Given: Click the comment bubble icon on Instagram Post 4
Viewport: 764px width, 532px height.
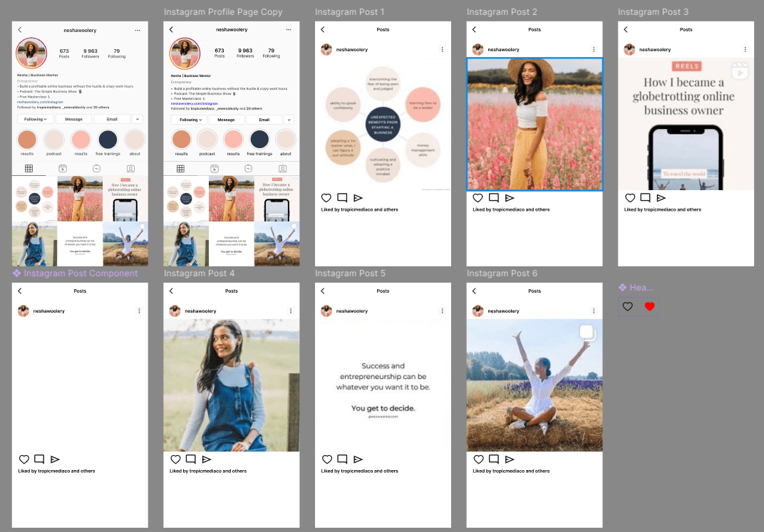Looking at the screenshot, I should [190, 459].
